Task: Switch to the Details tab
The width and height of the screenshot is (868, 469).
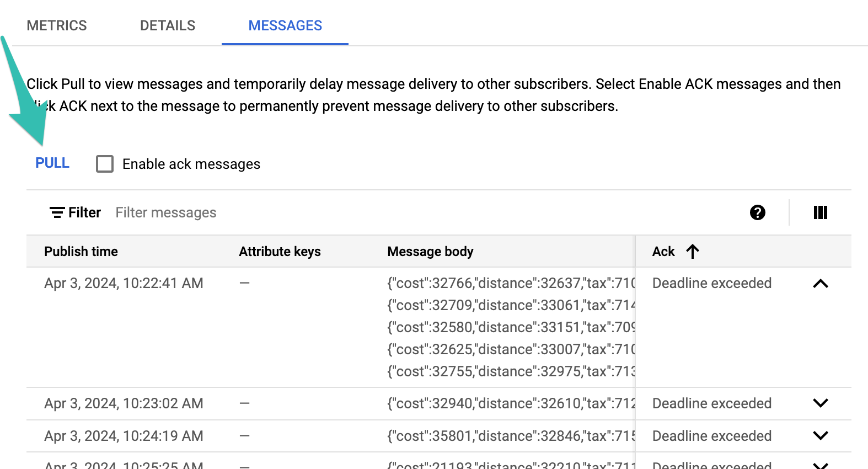Action: click(168, 25)
